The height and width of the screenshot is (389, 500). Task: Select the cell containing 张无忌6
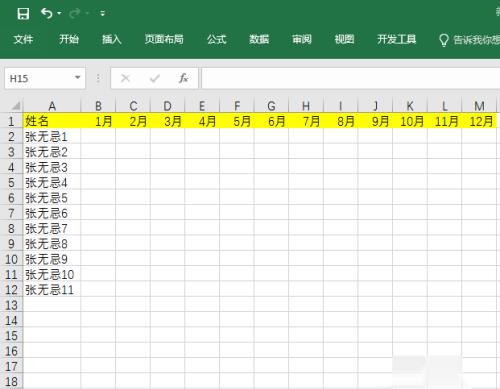point(52,213)
